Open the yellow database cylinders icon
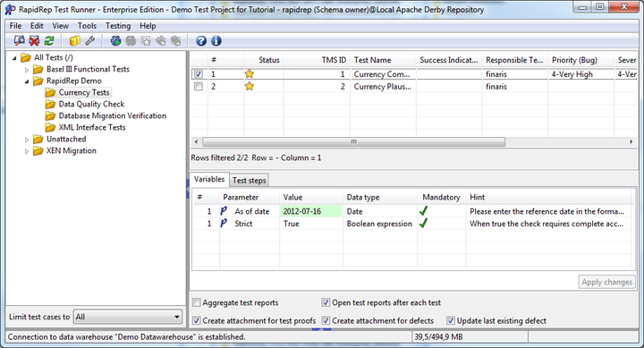Image resolution: width=644 pixels, height=348 pixels. 75,40
